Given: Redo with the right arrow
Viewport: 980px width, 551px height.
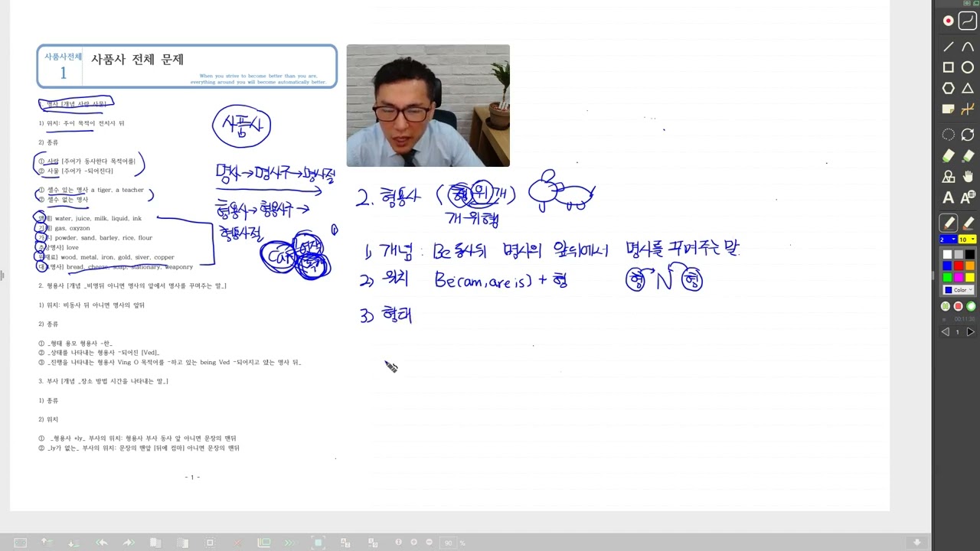Looking at the screenshot, I should [x=128, y=543].
